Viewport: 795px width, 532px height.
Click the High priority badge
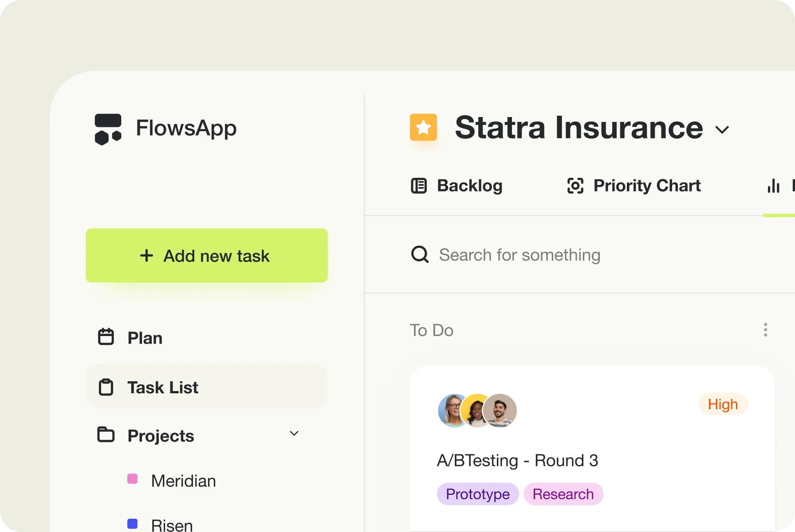point(723,404)
